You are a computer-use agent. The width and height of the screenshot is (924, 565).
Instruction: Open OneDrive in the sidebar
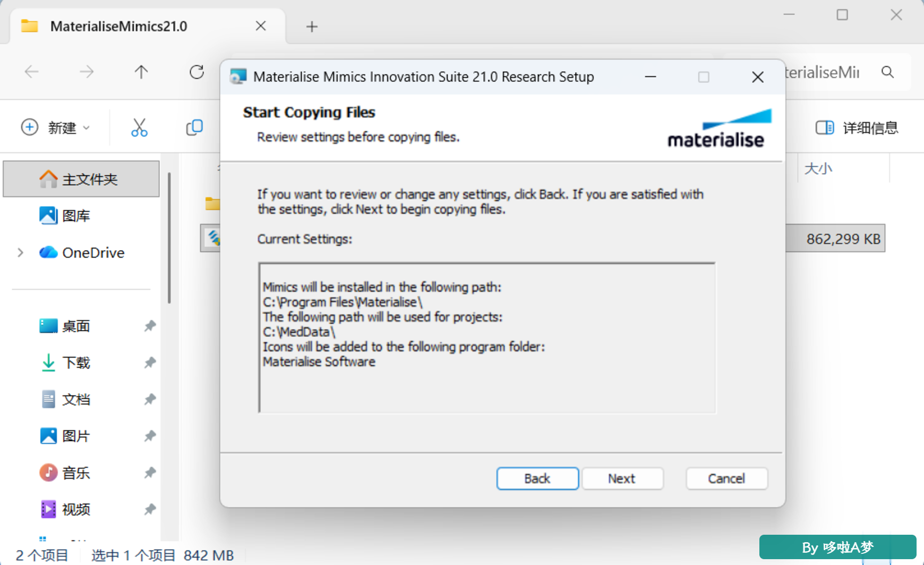(x=82, y=253)
